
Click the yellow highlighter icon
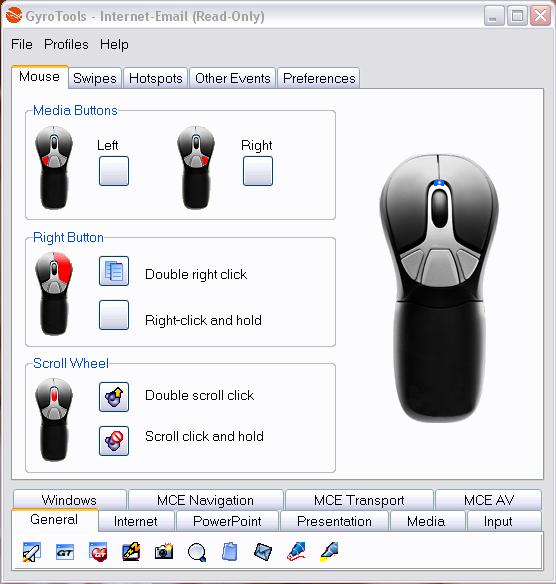point(329,552)
